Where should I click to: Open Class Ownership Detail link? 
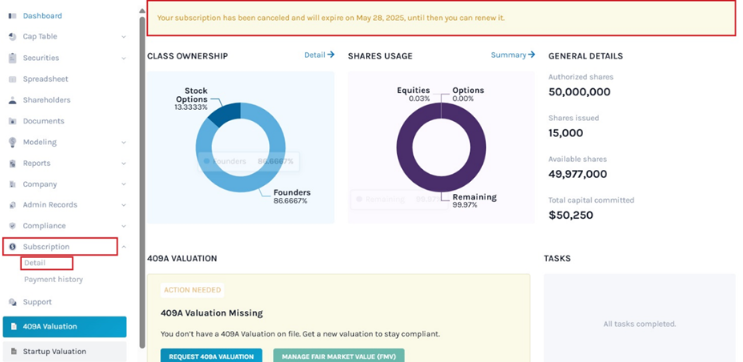coord(319,54)
